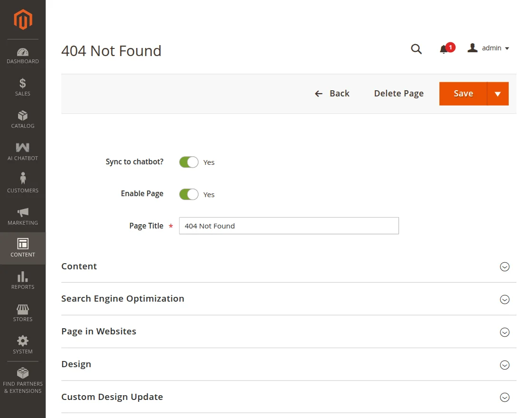Open the notifications bell icon

pos(444,49)
